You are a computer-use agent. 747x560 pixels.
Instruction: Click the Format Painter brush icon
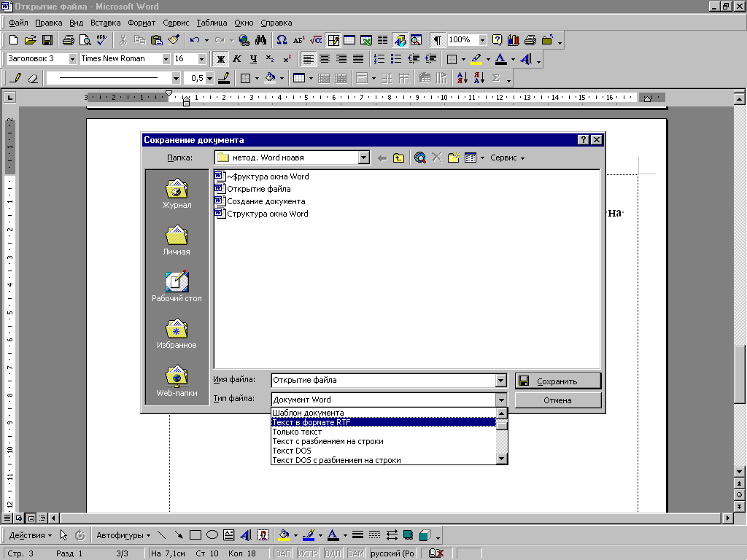pos(174,40)
